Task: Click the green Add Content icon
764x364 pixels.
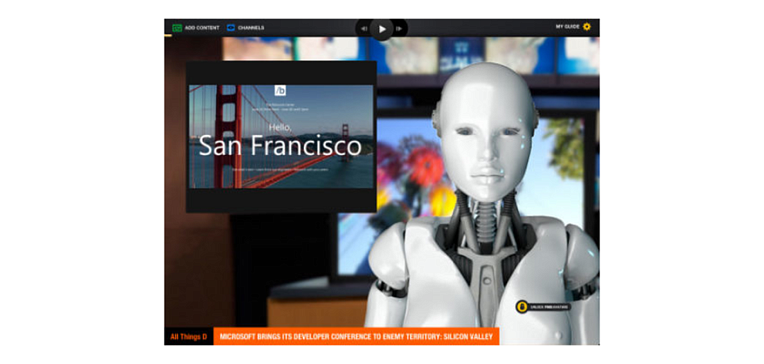Action: coord(177,28)
